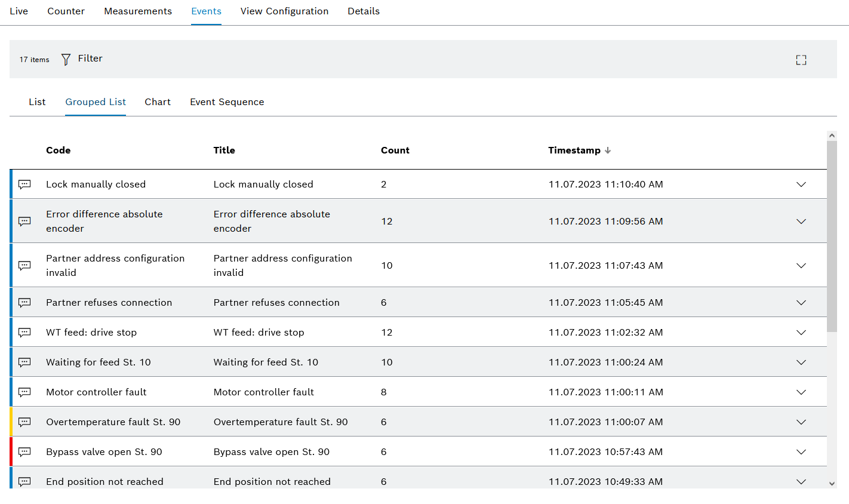Image resolution: width=849 pixels, height=504 pixels.
Task: Click the scrollbar up arrow
Action: (x=832, y=136)
